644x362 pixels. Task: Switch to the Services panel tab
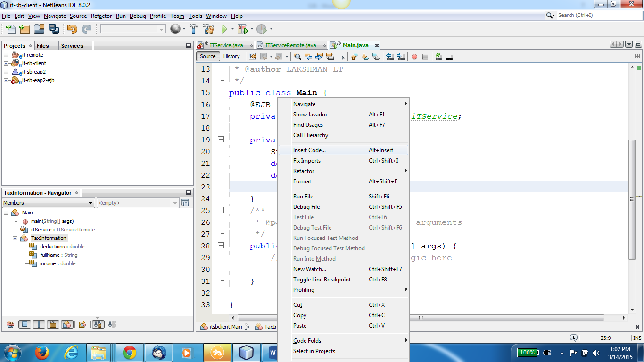(x=72, y=46)
